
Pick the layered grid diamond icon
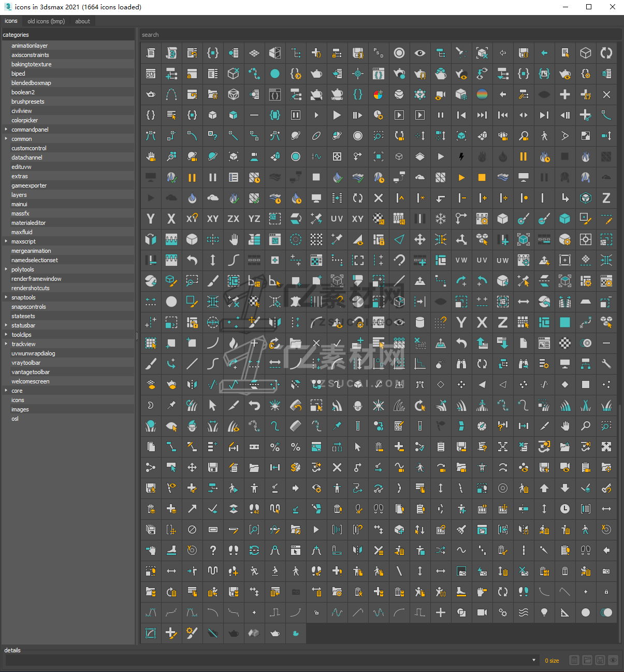[254, 53]
